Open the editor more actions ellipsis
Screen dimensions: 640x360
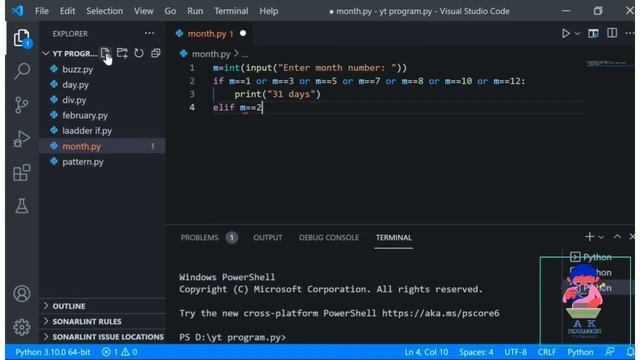pyautogui.click(x=629, y=33)
